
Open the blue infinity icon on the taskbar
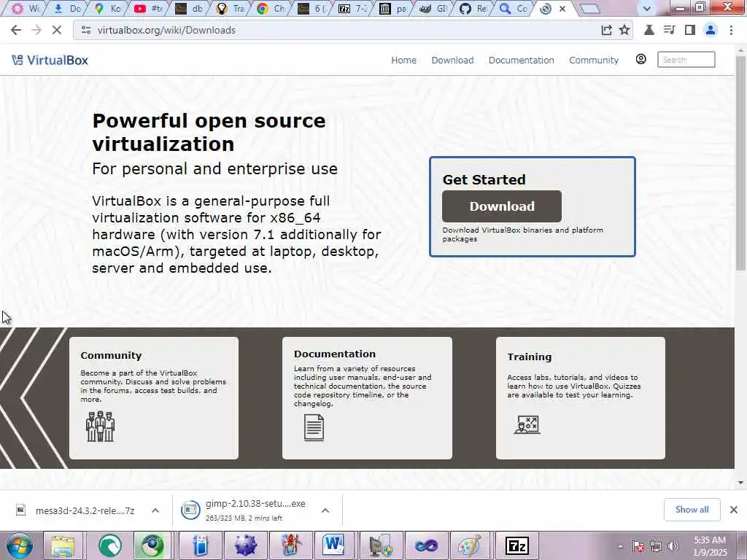426,545
